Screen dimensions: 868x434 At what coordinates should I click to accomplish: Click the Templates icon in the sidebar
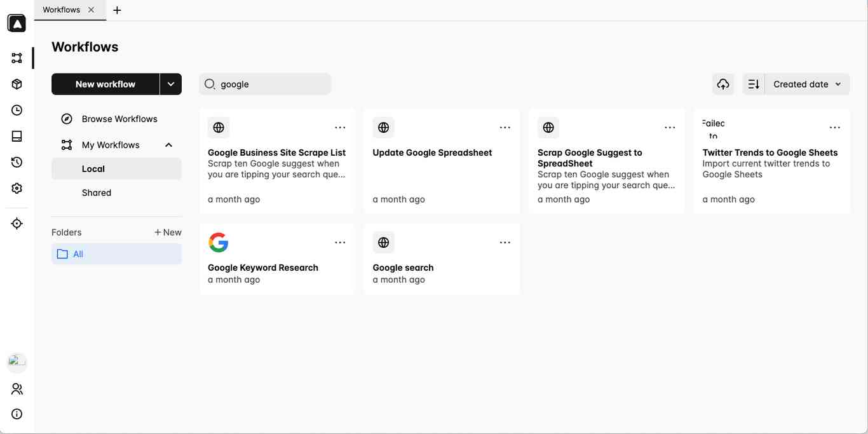tap(16, 135)
